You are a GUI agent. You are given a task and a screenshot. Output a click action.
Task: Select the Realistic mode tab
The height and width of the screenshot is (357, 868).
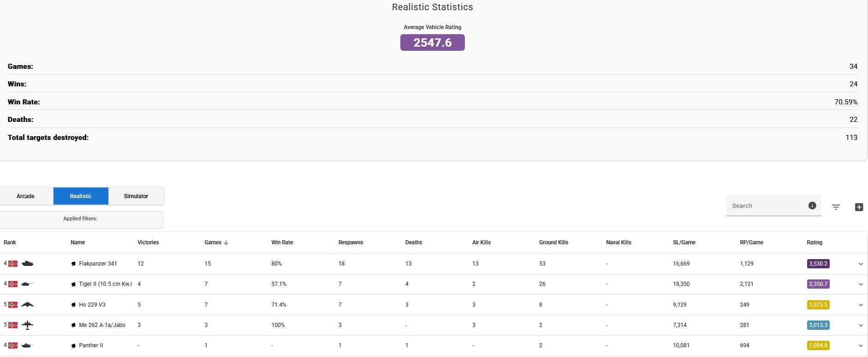pyautogui.click(x=81, y=196)
